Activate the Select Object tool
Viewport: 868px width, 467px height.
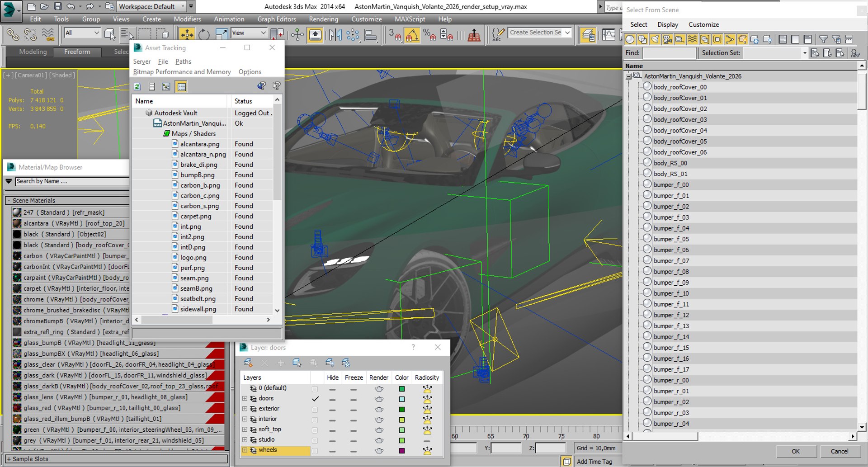coord(109,34)
